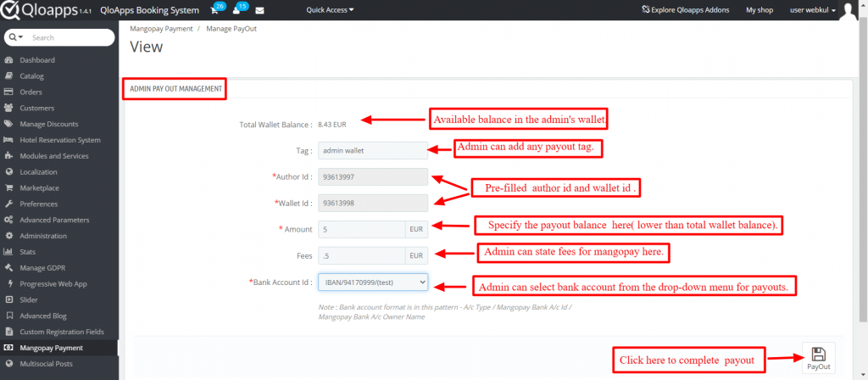Open the messages envelope icon

(259, 10)
